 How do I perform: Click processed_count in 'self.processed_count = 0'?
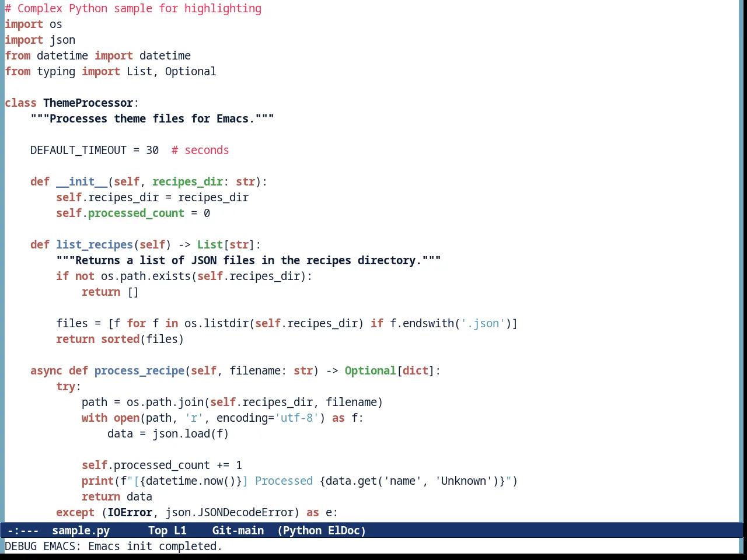point(136,213)
